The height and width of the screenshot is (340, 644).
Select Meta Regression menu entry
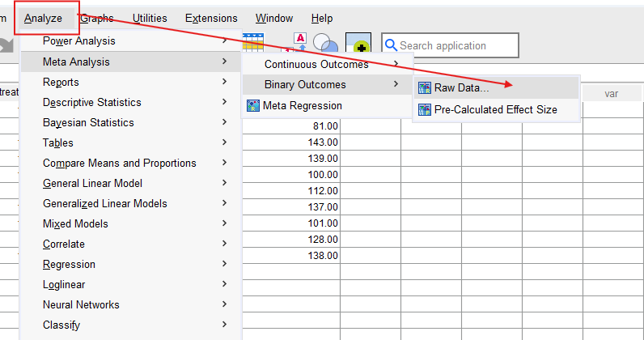(x=302, y=105)
